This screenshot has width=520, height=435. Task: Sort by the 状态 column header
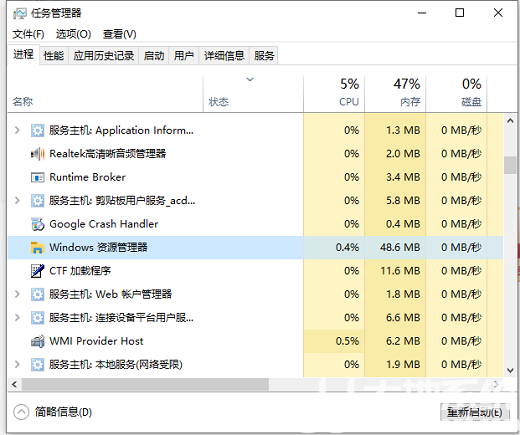253,94
